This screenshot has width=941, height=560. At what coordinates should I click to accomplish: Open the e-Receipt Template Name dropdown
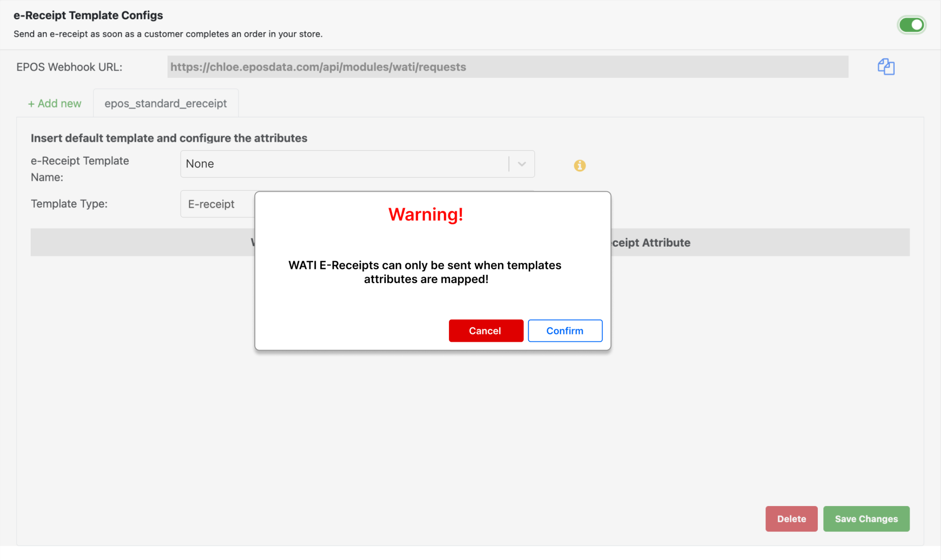pyautogui.click(x=357, y=164)
